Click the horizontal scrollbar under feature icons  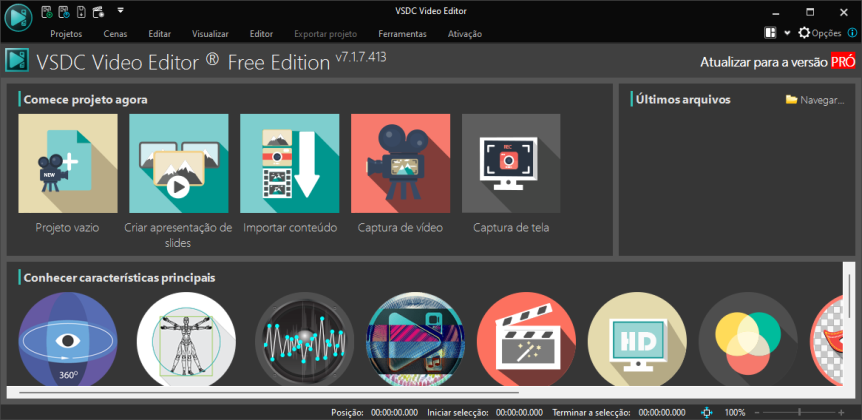tap(269, 393)
